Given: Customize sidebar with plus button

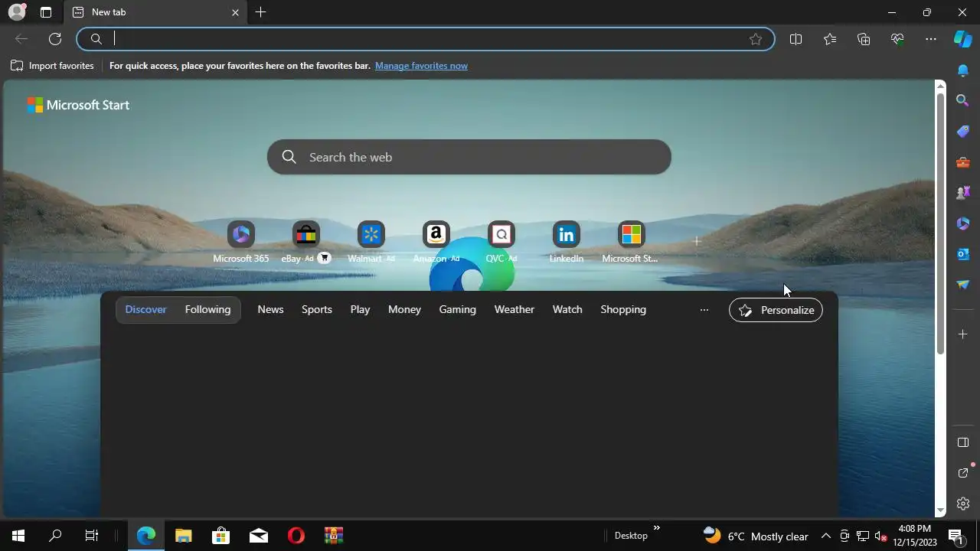Looking at the screenshot, I should (963, 334).
